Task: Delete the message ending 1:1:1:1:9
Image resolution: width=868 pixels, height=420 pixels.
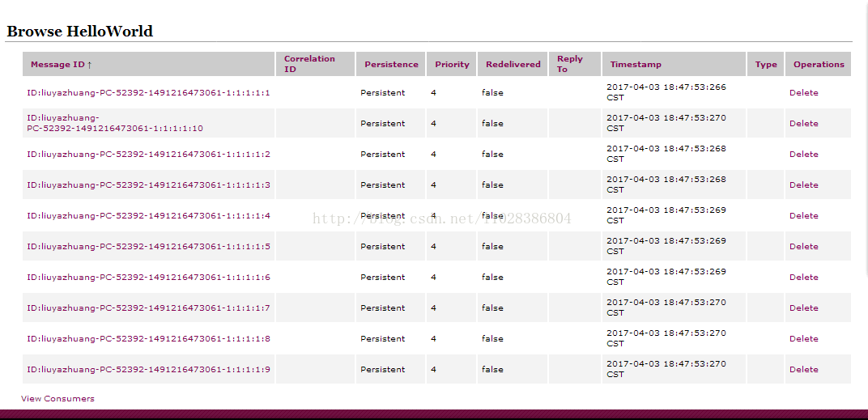Action: 804,369
